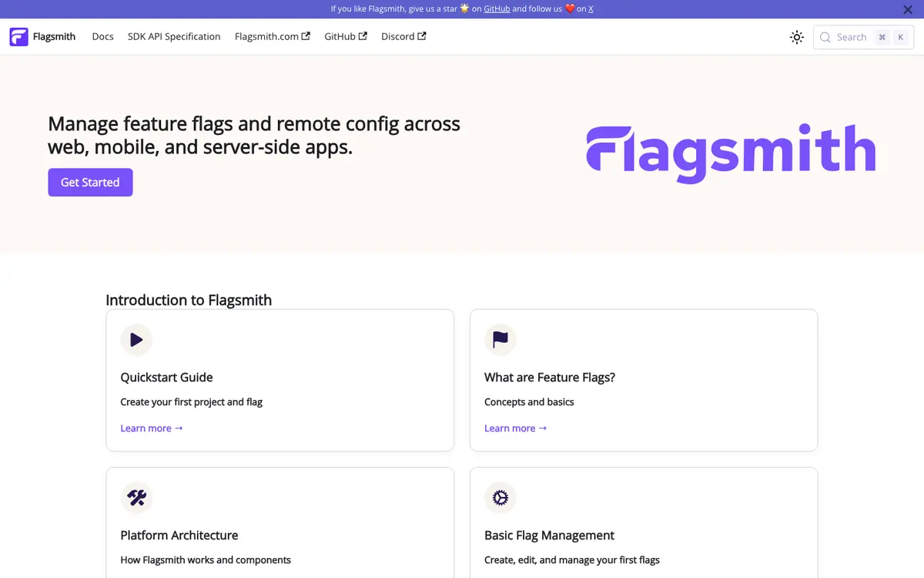The image size is (924, 578).
Task: Toggle light/dark mode sun icon
Action: click(797, 37)
